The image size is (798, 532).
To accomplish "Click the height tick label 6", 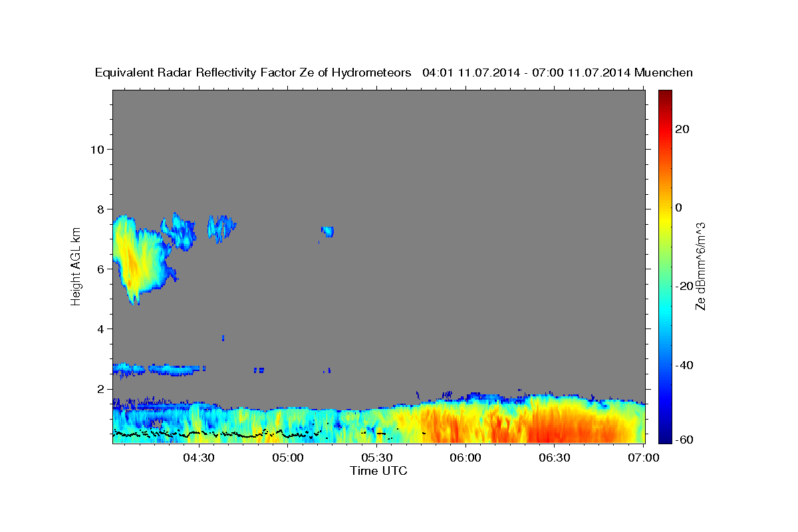I will (100, 269).
